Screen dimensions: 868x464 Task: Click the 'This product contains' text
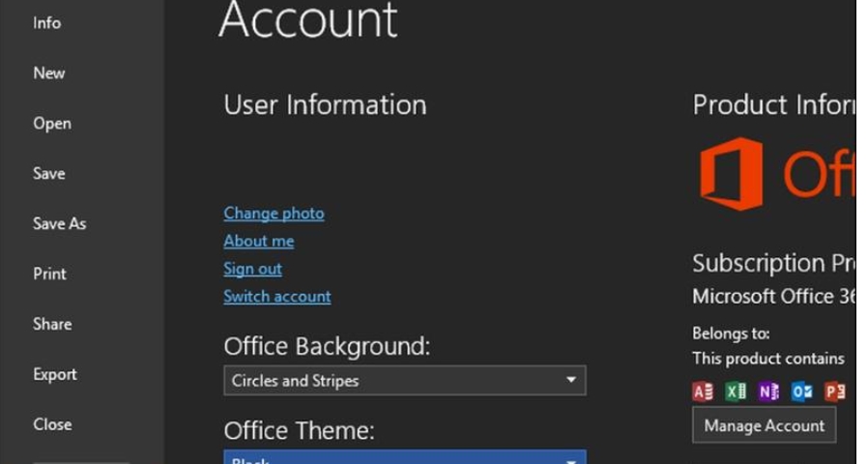coord(768,359)
